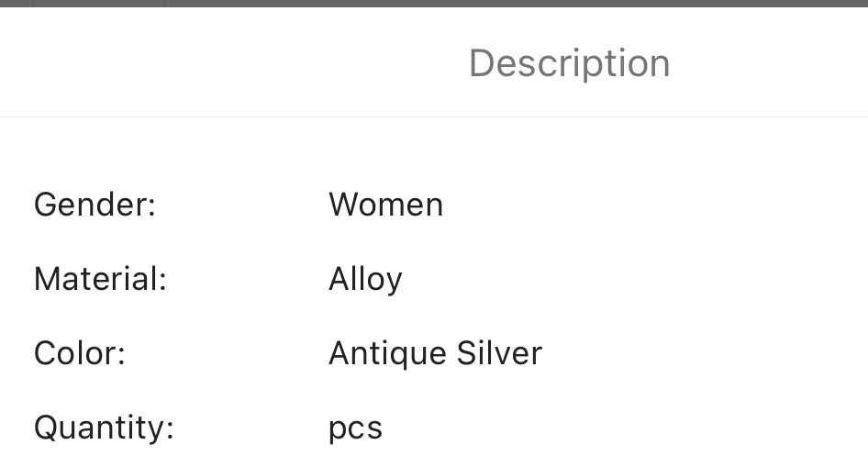Click the Description section header
This screenshot has width=868, height=467.
(x=569, y=63)
